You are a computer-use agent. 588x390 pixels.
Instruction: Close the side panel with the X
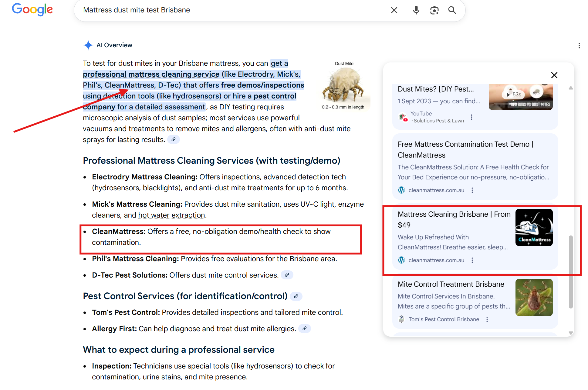pyautogui.click(x=554, y=75)
